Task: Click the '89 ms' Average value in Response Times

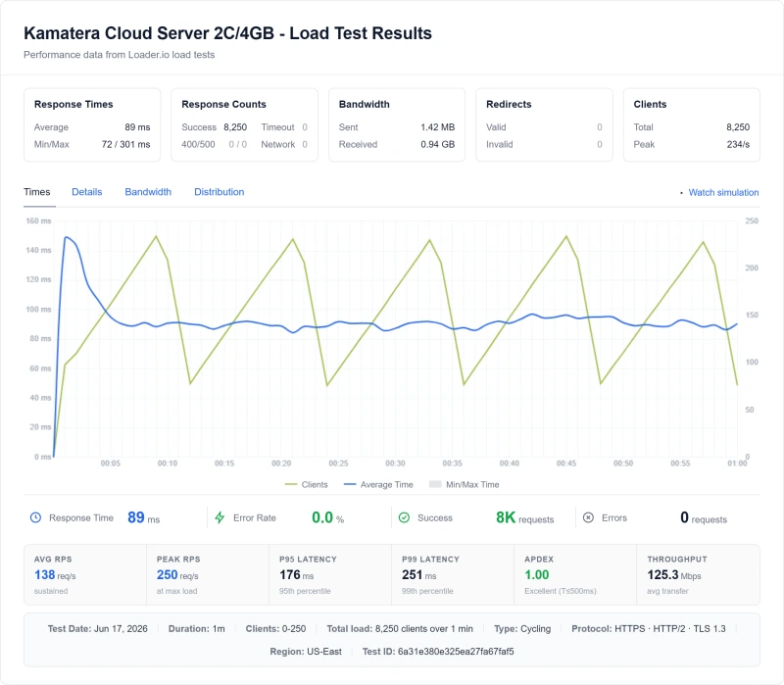Action: [x=137, y=127]
